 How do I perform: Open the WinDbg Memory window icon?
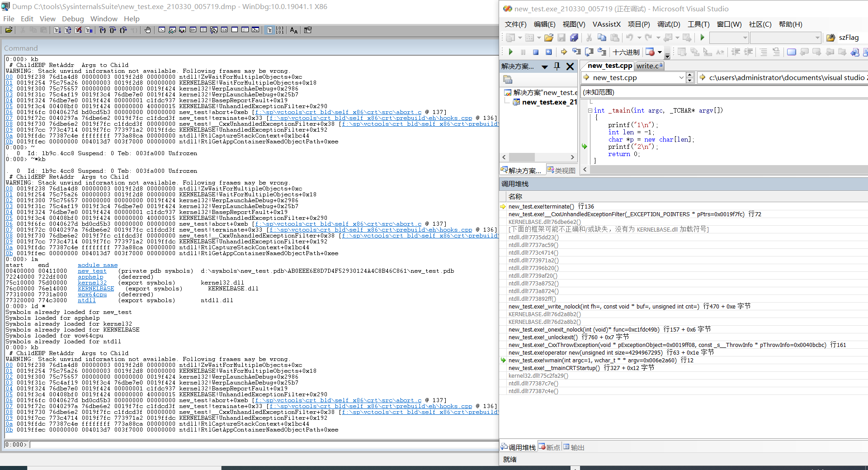tap(203, 30)
